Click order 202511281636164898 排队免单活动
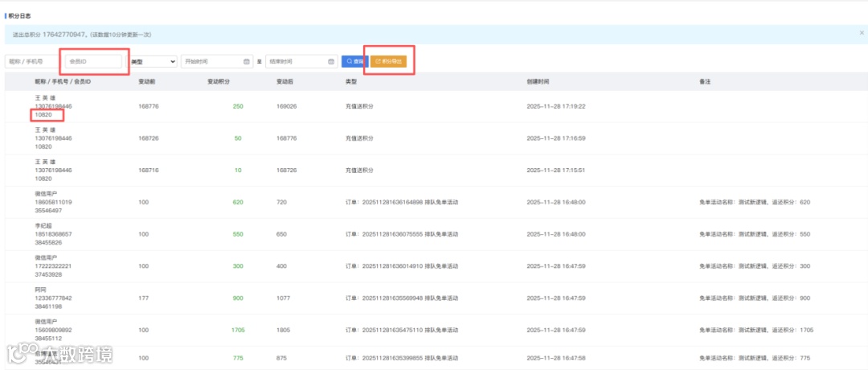868x370 pixels. 402,202
